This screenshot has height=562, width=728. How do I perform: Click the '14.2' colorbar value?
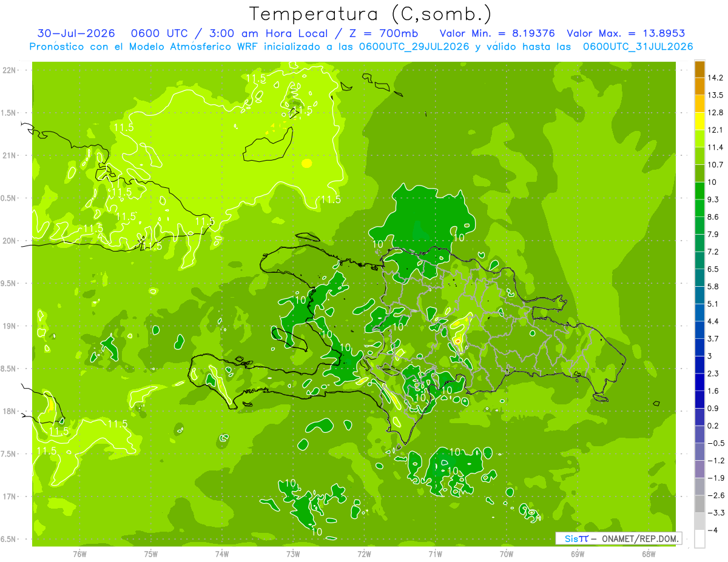[715, 78]
